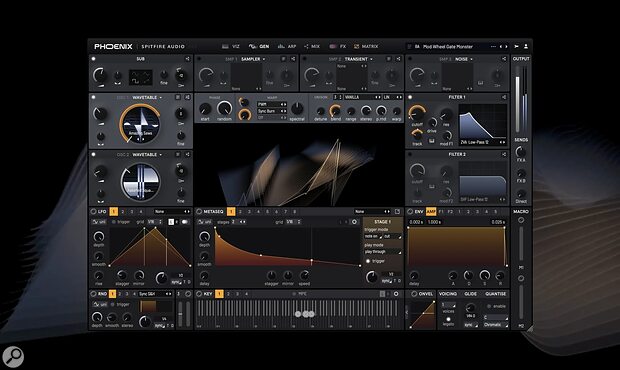Open the MATRIX page tab
Viewport: 620px width, 370px height.
pyautogui.click(x=366, y=46)
